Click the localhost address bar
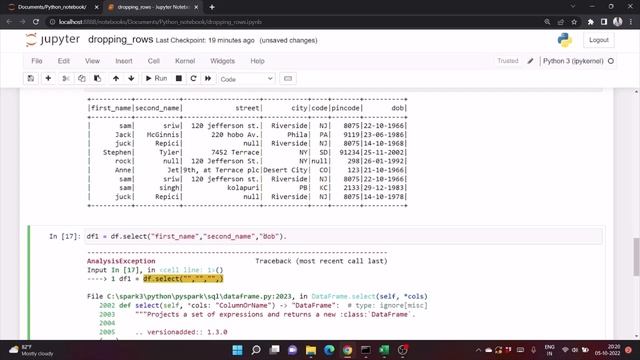 click(x=286, y=22)
